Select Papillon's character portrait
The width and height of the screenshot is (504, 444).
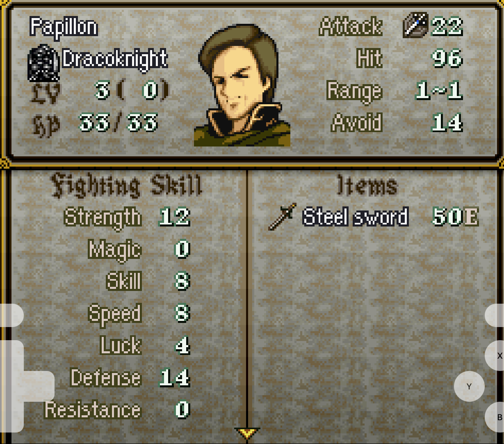(x=242, y=85)
